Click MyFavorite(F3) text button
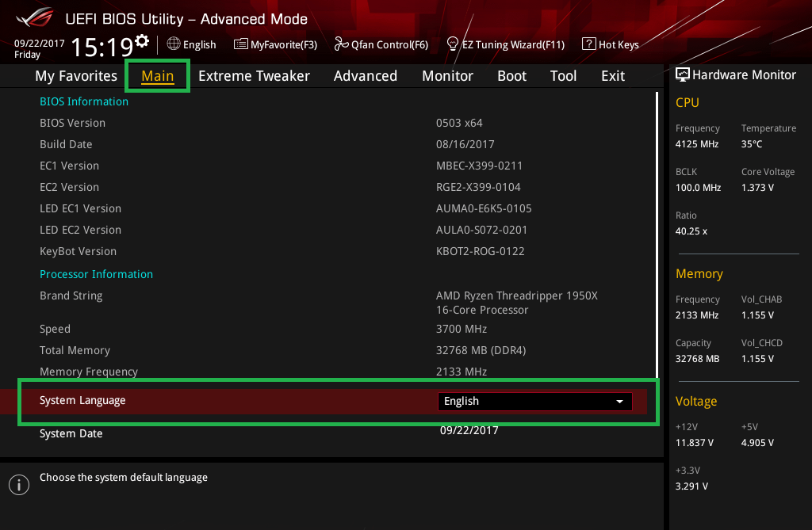The width and height of the screenshot is (812, 530). point(284,44)
